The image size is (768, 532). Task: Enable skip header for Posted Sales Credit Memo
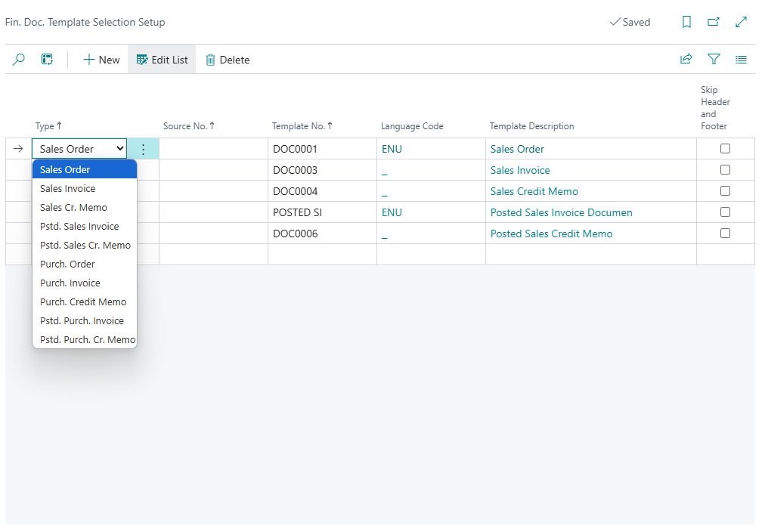[x=725, y=234]
